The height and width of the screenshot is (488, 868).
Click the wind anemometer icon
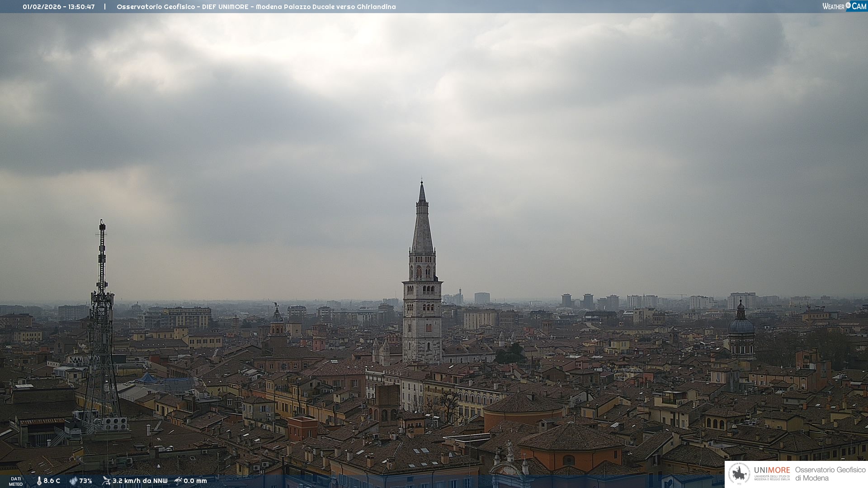[x=106, y=481]
